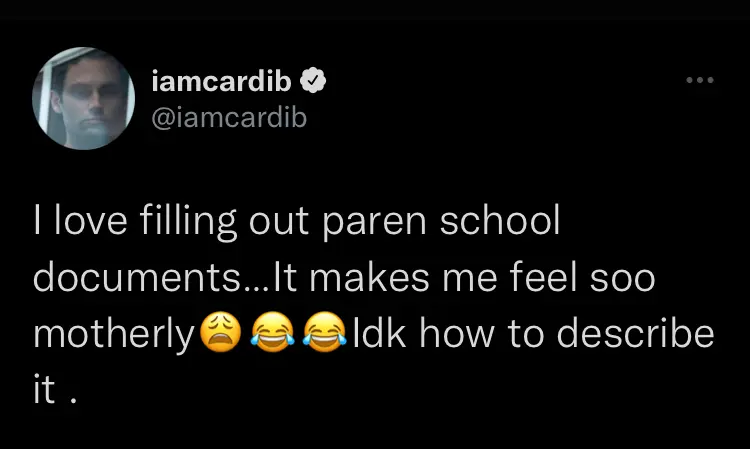The image size is (750, 449).
Task: Click the word "describe" in the tweet
Action: pos(637,334)
